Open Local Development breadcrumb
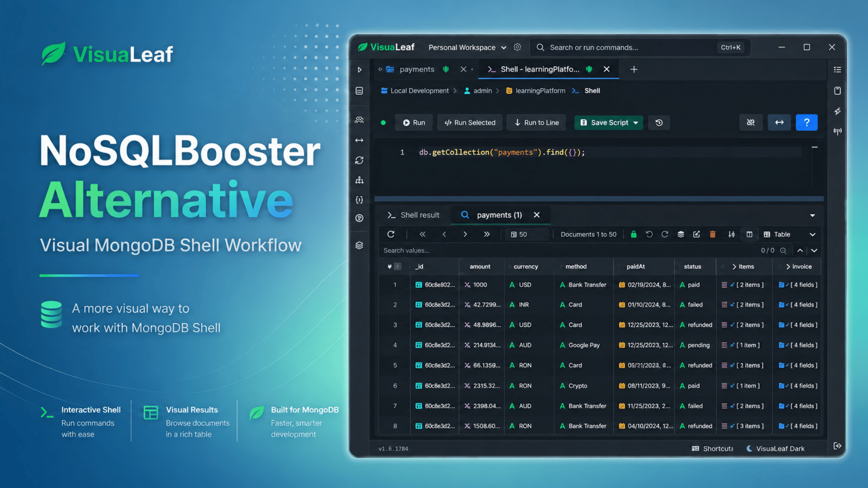This screenshot has width=868, height=488. [415, 91]
